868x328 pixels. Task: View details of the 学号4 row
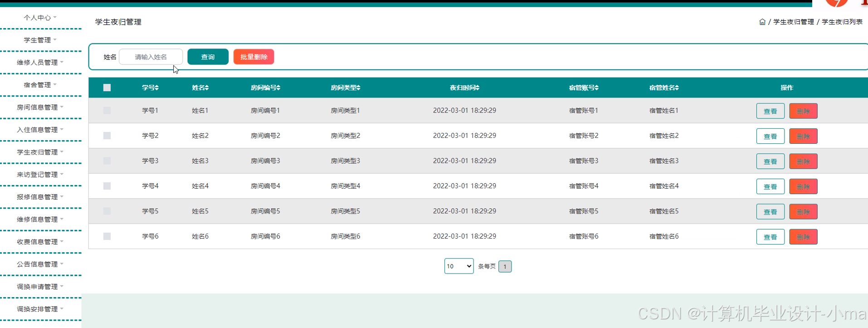click(770, 186)
